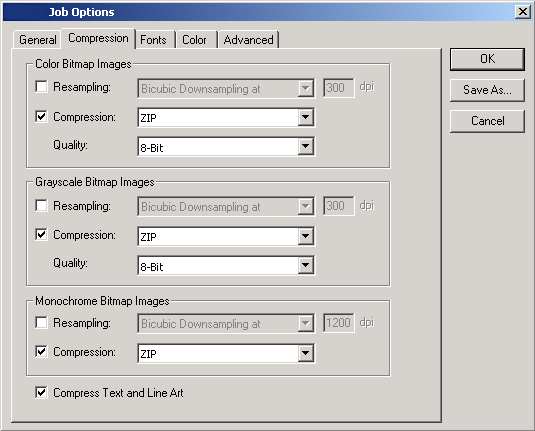Select the Color tab
This screenshot has height=431, width=535.
[x=194, y=40]
